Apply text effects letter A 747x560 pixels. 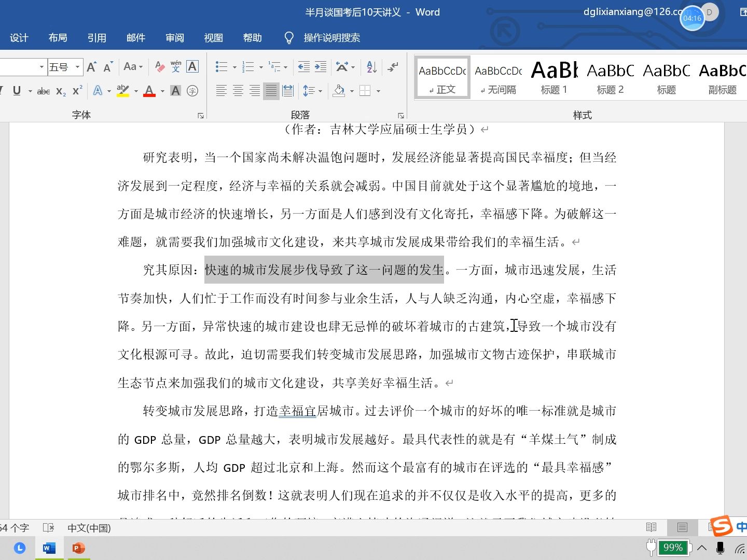98,91
